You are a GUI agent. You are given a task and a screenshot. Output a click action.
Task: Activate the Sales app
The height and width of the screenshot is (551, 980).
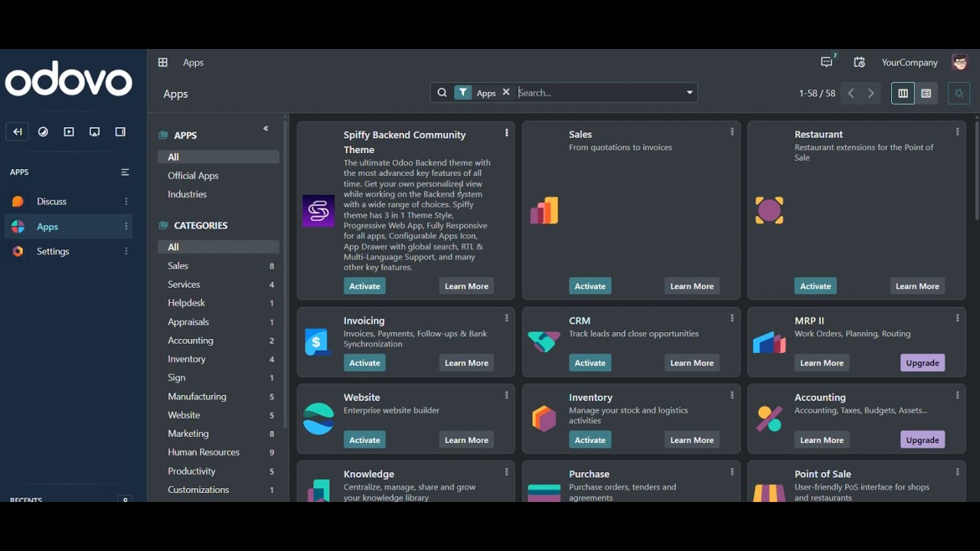click(590, 286)
